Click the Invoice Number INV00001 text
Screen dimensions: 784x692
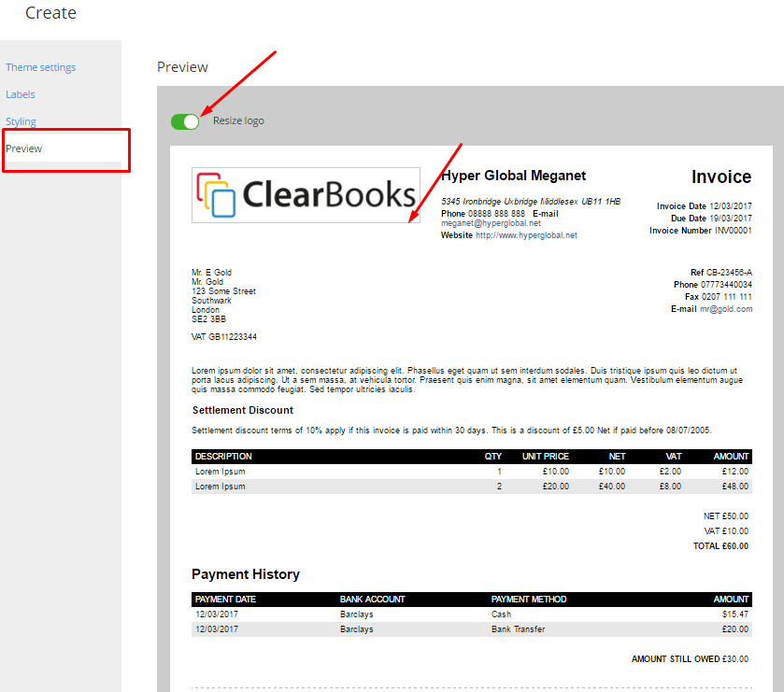tap(701, 231)
